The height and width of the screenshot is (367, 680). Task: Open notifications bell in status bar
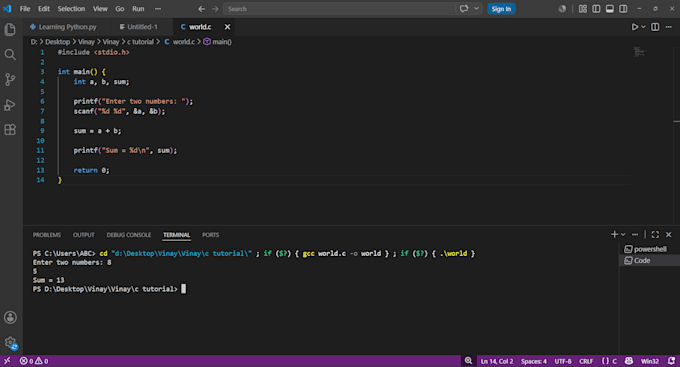coord(672,361)
